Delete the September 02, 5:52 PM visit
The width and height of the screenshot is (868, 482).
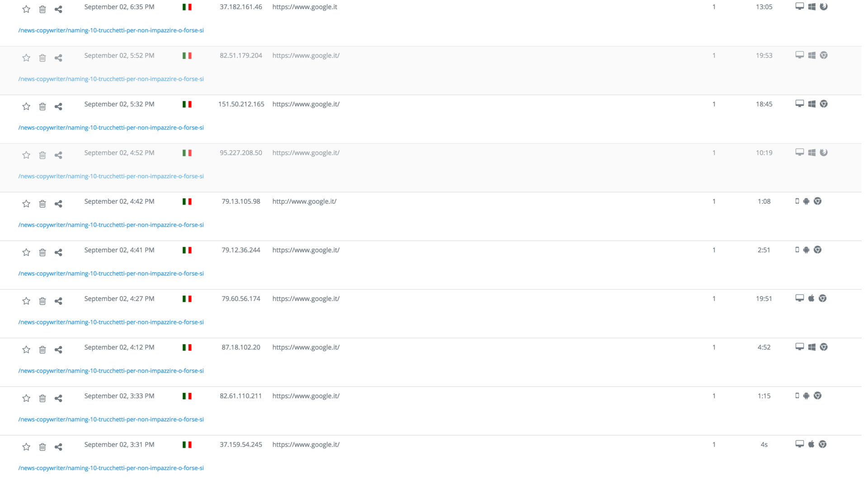click(42, 58)
